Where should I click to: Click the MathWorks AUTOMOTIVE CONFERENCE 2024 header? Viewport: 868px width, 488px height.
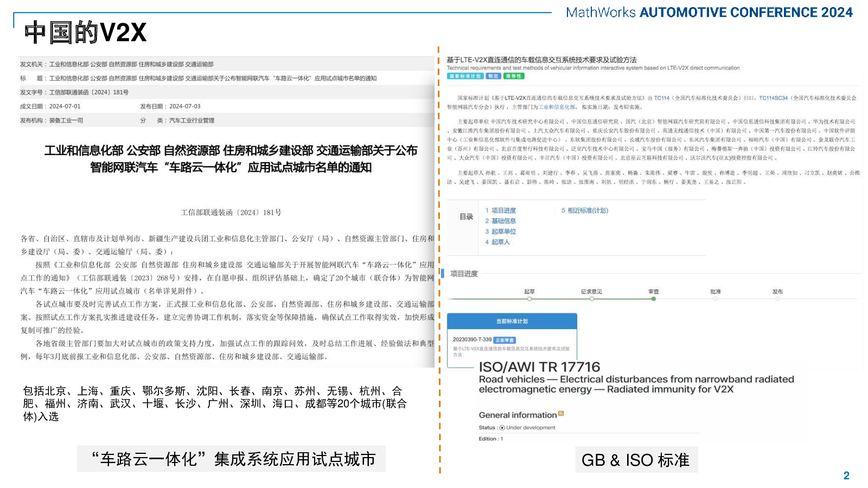(709, 12)
